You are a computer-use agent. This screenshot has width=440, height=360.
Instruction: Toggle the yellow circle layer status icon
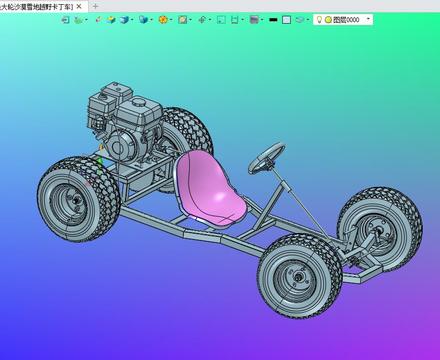tap(328, 20)
